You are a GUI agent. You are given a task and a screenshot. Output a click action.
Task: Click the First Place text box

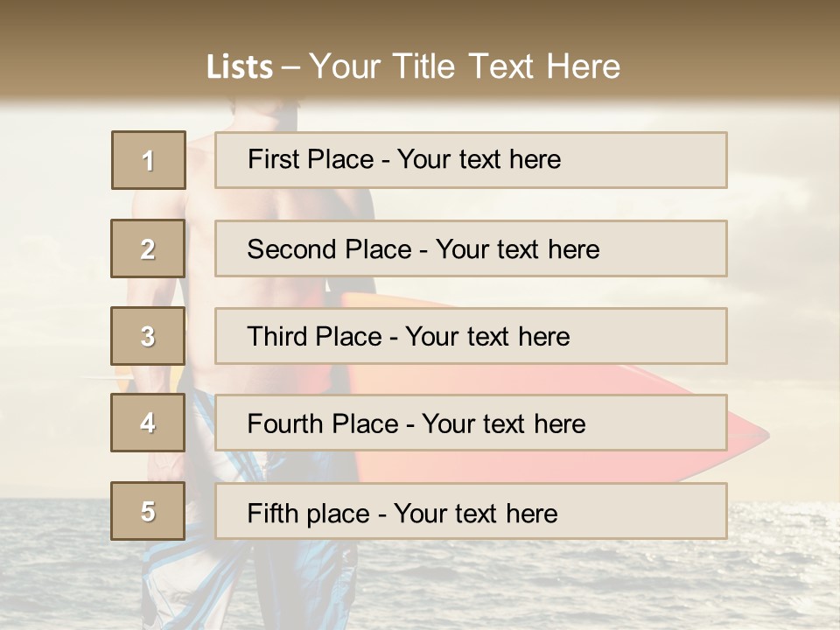(x=471, y=160)
